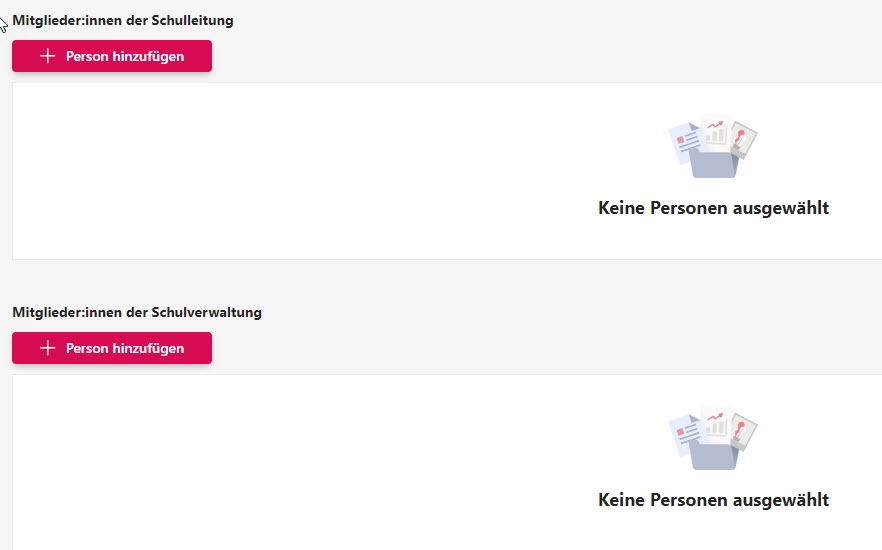Click the plus icon for Schulverwaltung
882x550 pixels.
47,349
